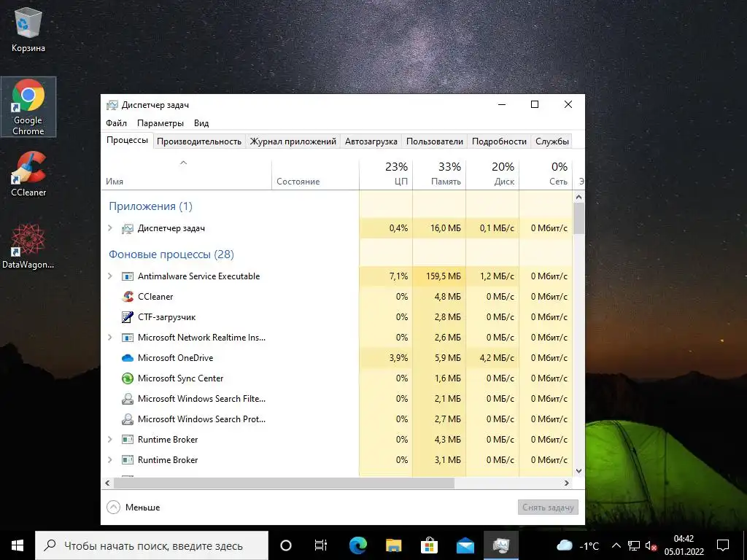747x560 pixels.
Task: Click the vertical scrollbar down arrow
Action: click(578, 471)
